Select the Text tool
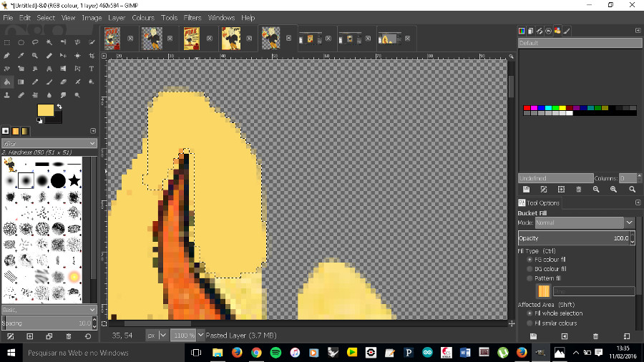644x362 pixels. [92, 69]
